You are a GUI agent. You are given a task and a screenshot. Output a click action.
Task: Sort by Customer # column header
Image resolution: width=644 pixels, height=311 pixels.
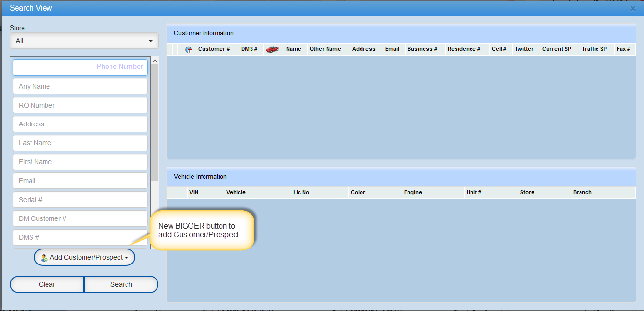(214, 49)
